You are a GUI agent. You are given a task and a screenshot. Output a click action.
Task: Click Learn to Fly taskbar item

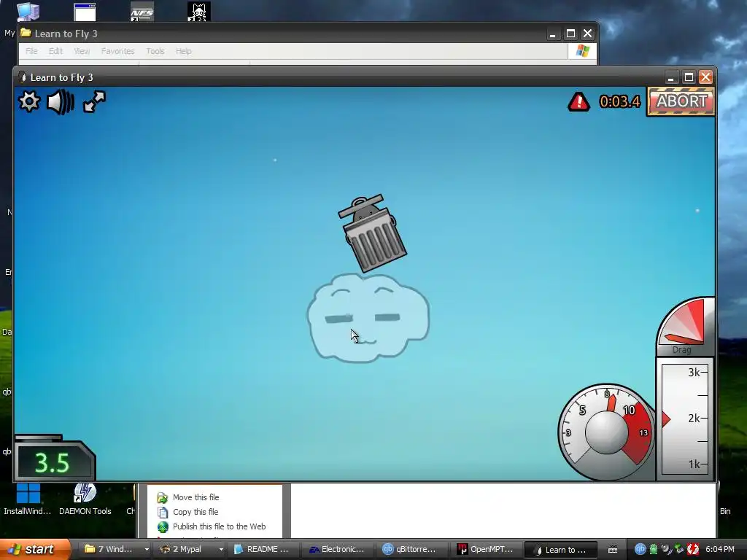point(561,549)
